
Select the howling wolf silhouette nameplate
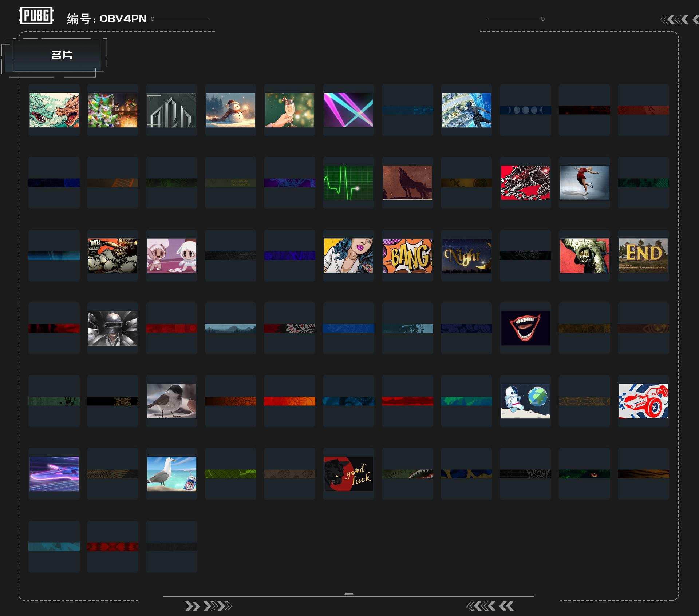(407, 183)
